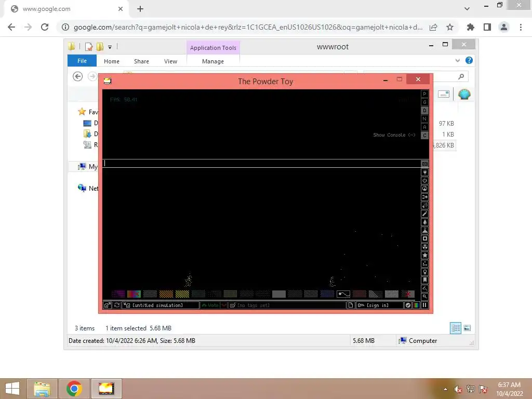532x399 pixels.
Task: Open the Force elements menu with arrows icon
Action: point(424,197)
